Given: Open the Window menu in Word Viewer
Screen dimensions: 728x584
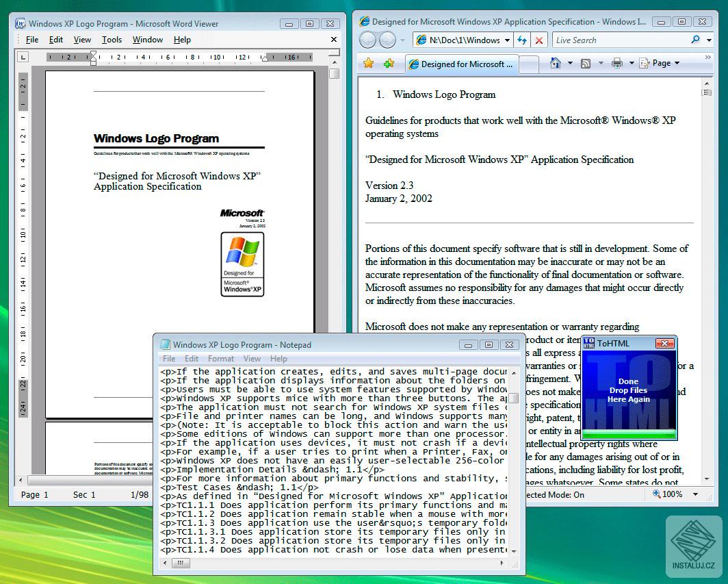Looking at the screenshot, I should tap(148, 40).
